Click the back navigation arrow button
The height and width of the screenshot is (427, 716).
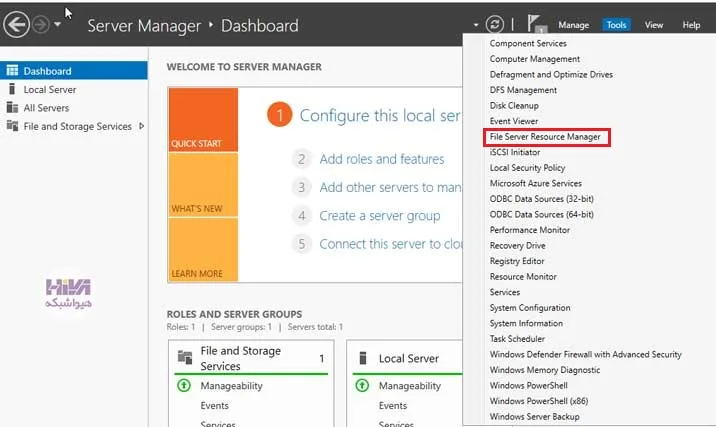coord(16,24)
